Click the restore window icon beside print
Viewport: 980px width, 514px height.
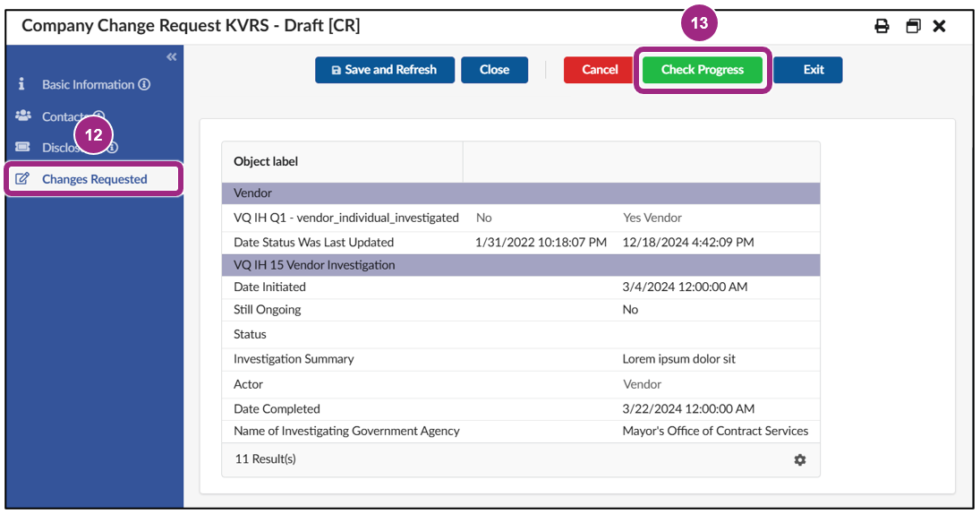[913, 26]
